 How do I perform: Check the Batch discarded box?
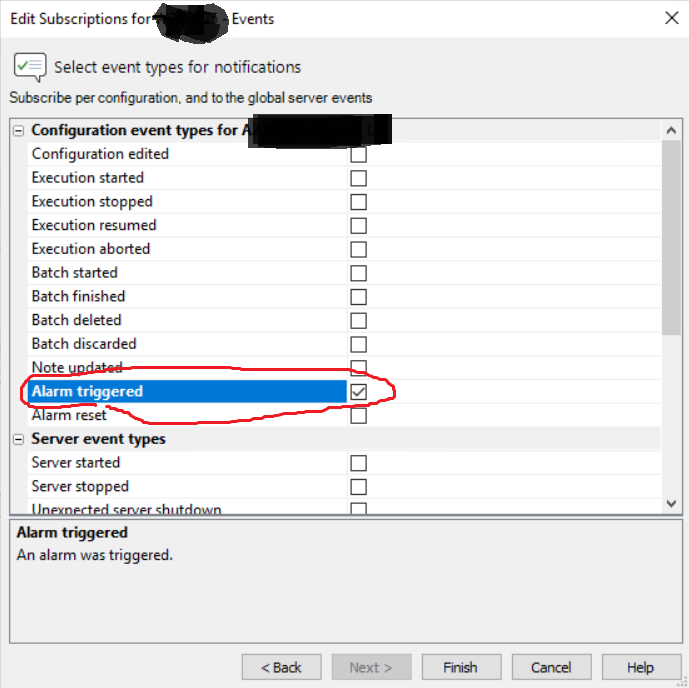(358, 344)
